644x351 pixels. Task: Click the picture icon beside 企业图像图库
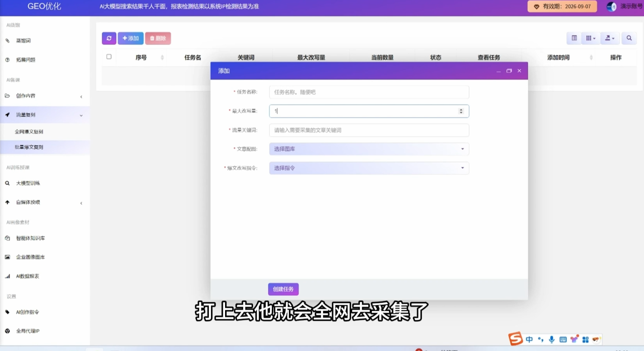click(x=7, y=257)
